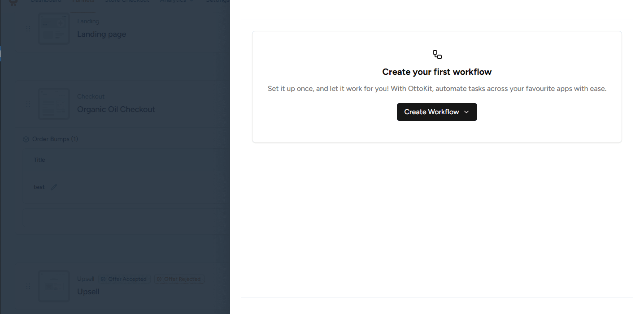Viewport: 644px width, 314px height.
Task: Expand the Analytics menu in top navigation
Action: coord(177,1)
